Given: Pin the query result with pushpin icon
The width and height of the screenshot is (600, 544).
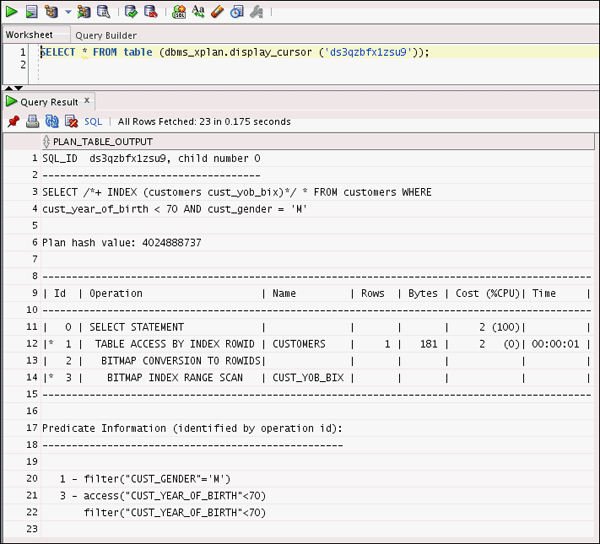Looking at the screenshot, I should [13, 121].
